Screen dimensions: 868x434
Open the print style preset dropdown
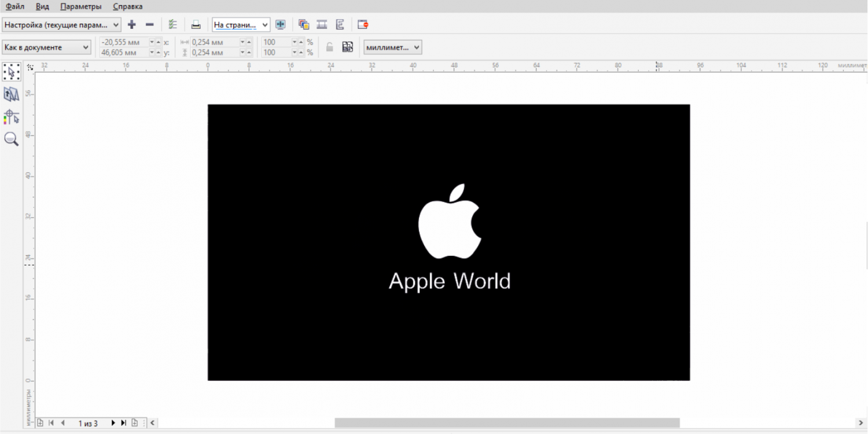click(x=61, y=24)
